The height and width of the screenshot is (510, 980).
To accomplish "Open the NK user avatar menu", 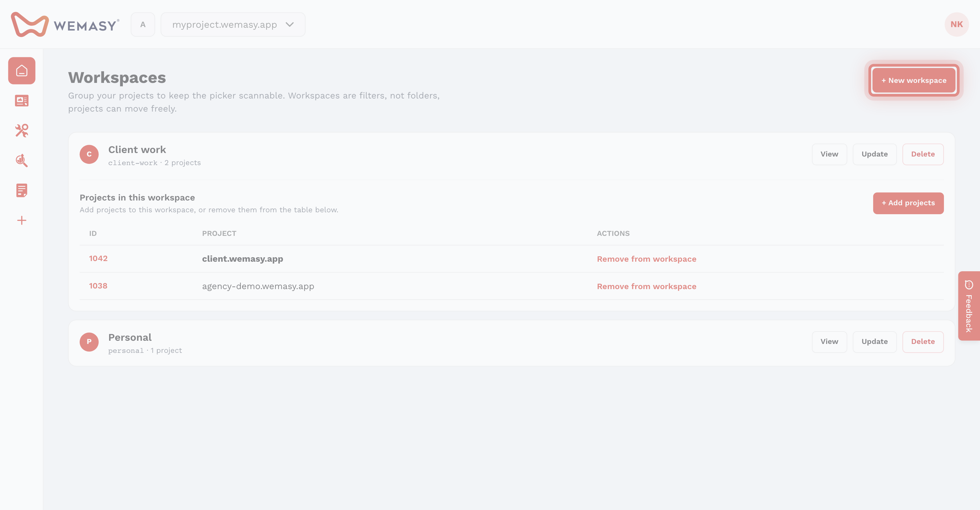I will [x=956, y=24].
